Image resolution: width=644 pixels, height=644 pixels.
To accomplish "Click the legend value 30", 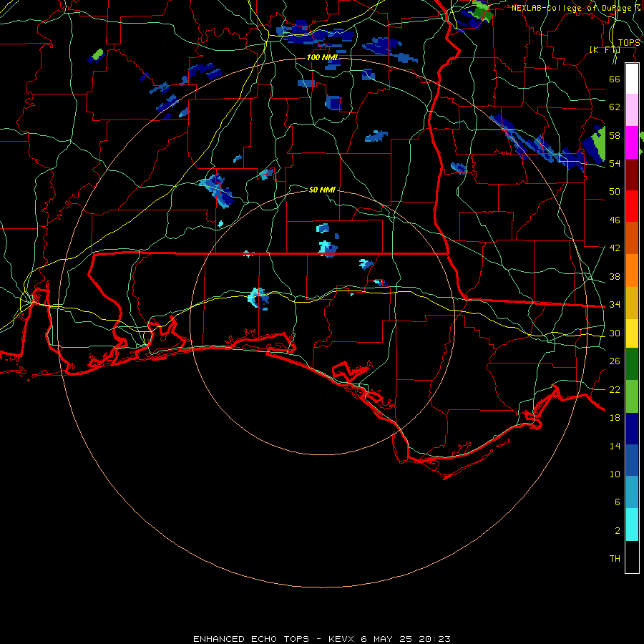I will click(x=615, y=333).
